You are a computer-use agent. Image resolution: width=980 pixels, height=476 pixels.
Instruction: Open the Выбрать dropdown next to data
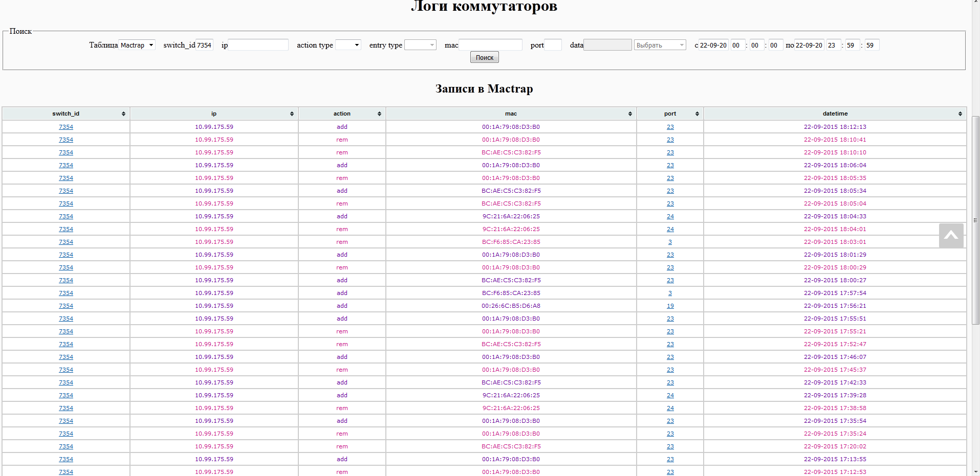[x=660, y=45]
